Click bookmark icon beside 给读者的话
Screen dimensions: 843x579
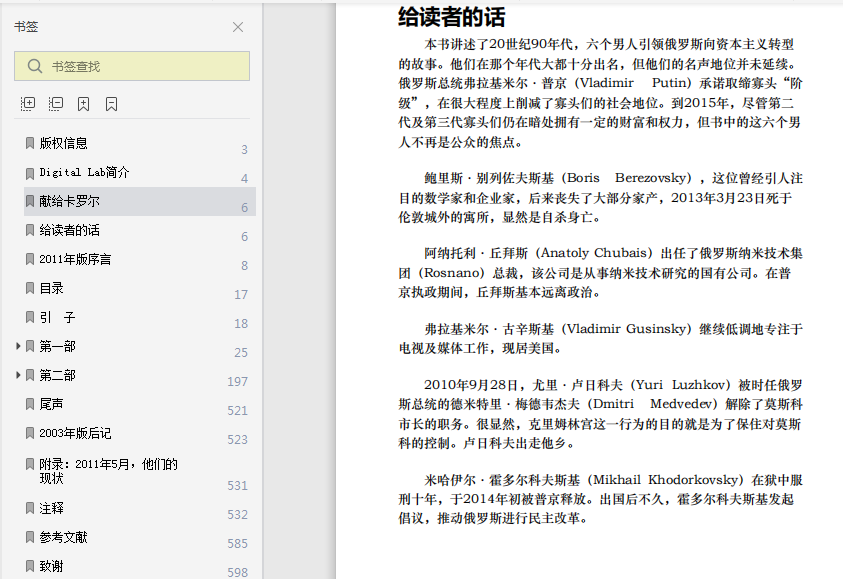[30, 230]
